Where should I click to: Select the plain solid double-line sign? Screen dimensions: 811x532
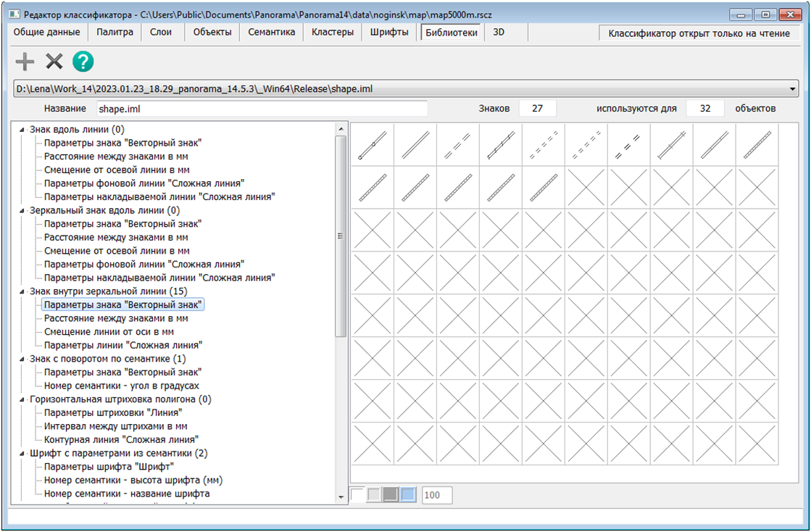(x=415, y=145)
